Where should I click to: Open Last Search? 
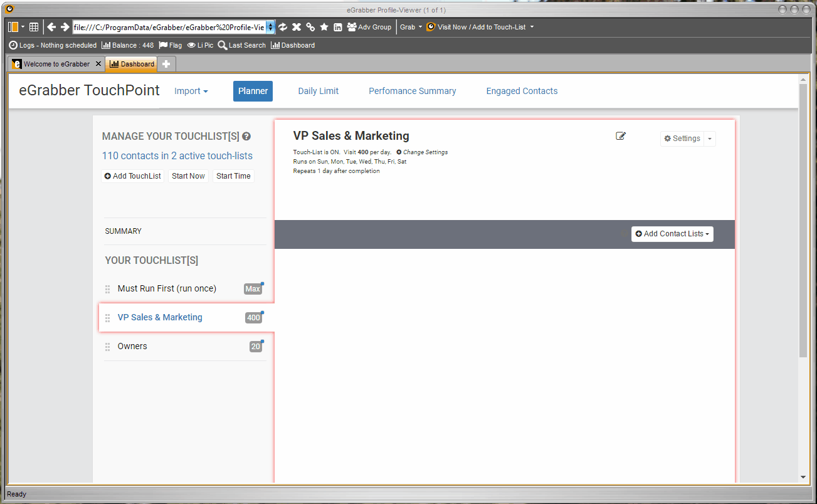(242, 45)
